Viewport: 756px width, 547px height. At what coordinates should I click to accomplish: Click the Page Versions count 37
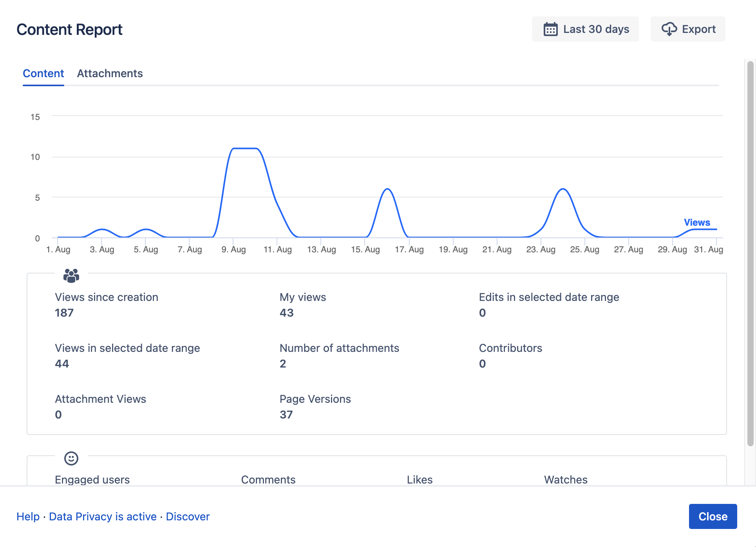tap(286, 415)
